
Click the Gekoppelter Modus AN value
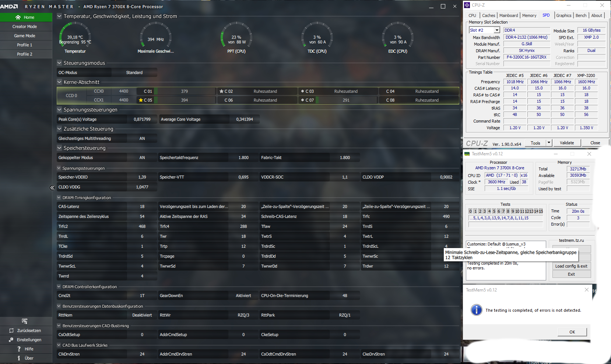pyautogui.click(x=142, y=158)
